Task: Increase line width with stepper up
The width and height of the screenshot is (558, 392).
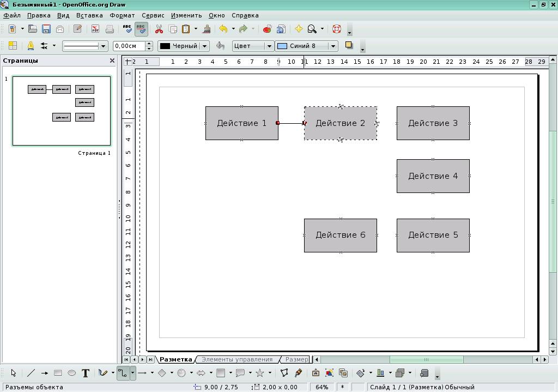Action: pos(149,44)
